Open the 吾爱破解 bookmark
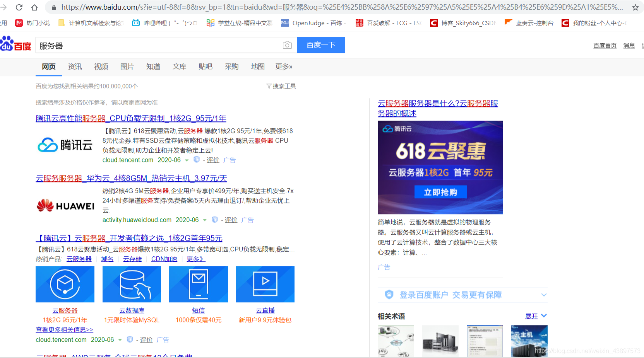 coord(388,23)
